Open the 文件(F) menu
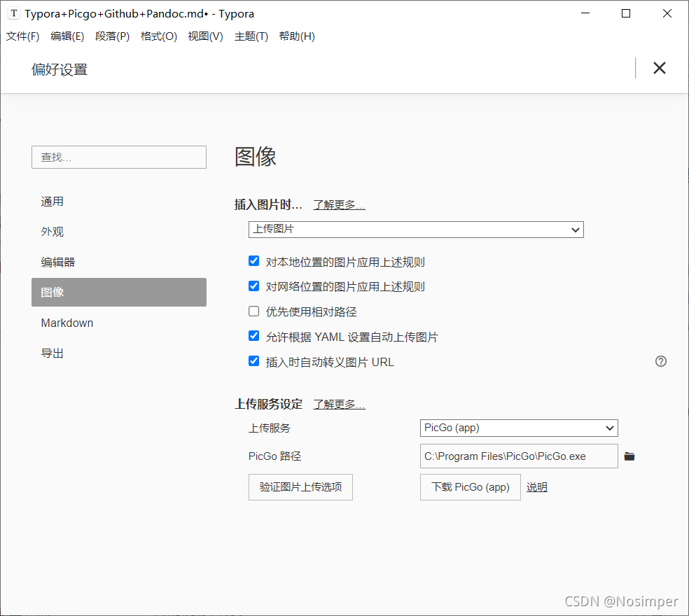The width and height of the screenshot is (689, 616). click(22, 36)
